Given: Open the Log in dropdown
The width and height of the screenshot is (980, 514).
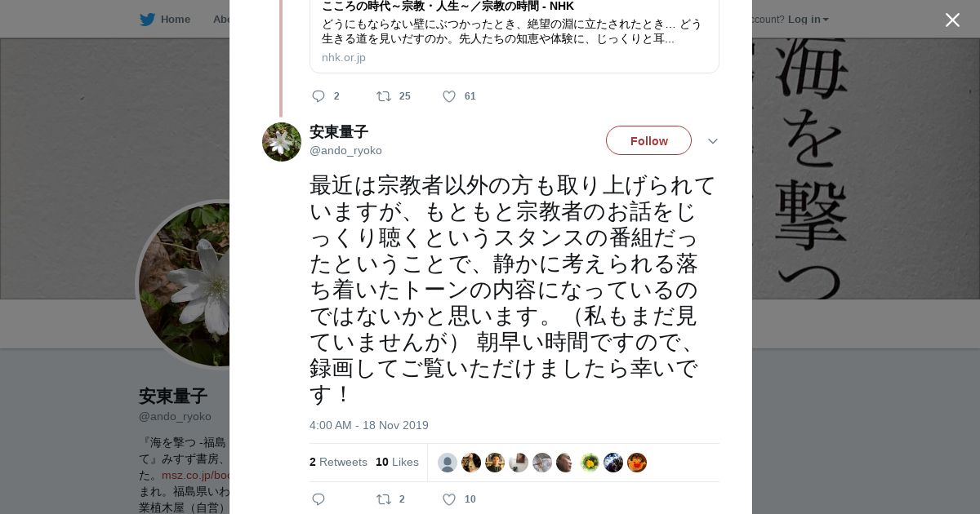Looking at the screenshot, I should 808,20.
